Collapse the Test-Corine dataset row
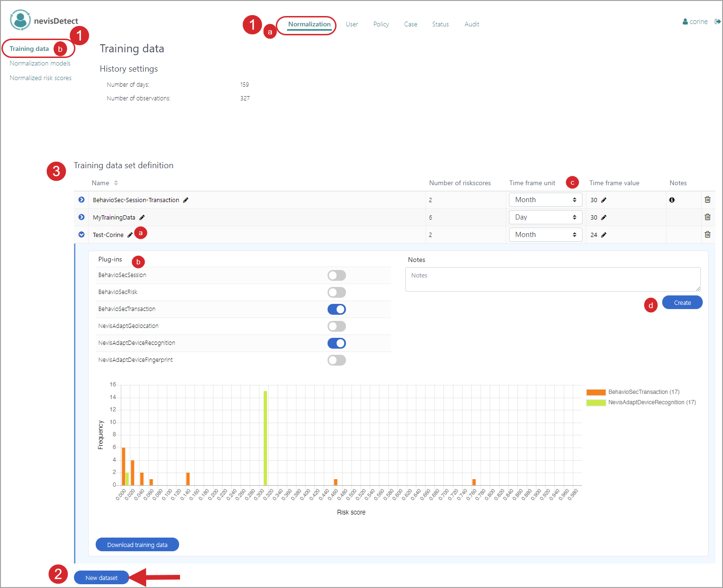The height and width of the screenshot is (588, 723). 82,235
